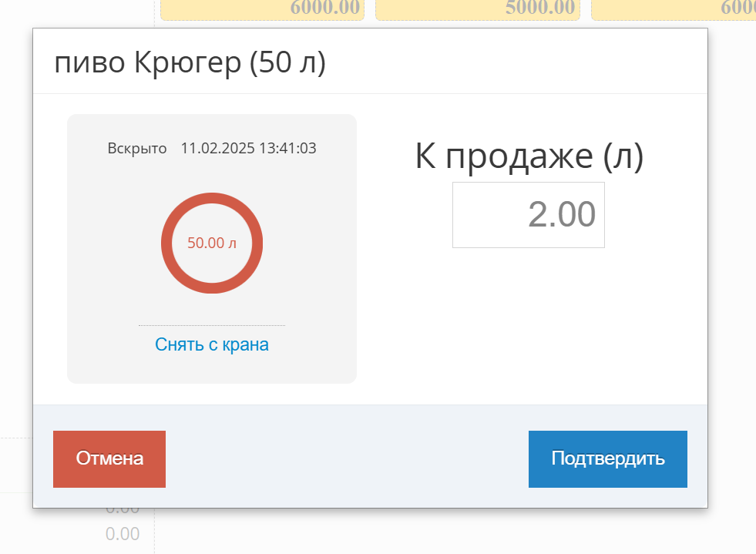756x554 pixels.
Task: Focus the К продаже liters input field
Action: [x=529, y=215]
